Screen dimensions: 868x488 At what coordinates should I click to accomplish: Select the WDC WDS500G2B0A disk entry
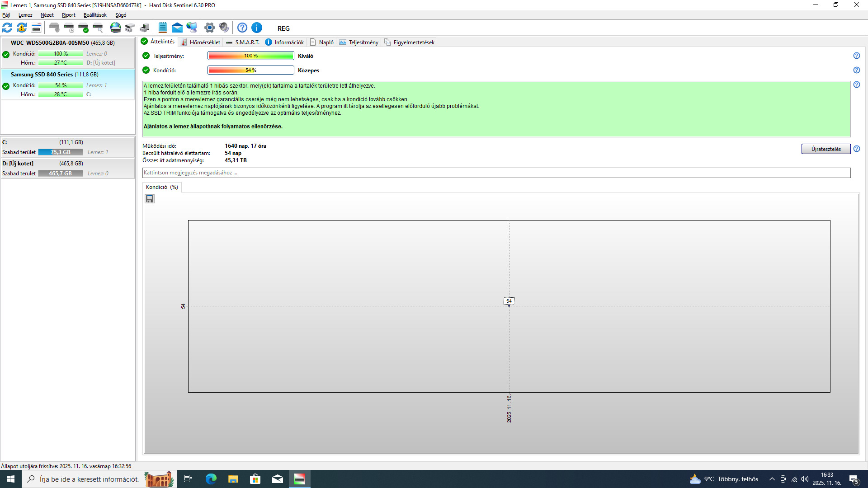(62, 43)
